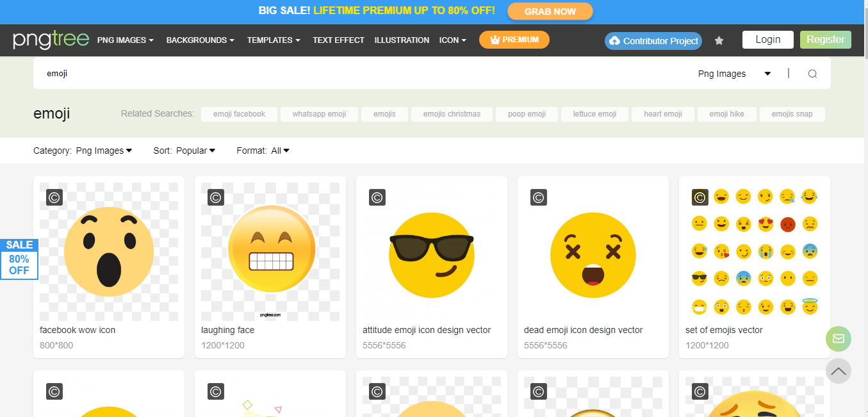Select the ILLUSTRATION menu item
This screenshot has height=417, width=868.
[402, 40]
